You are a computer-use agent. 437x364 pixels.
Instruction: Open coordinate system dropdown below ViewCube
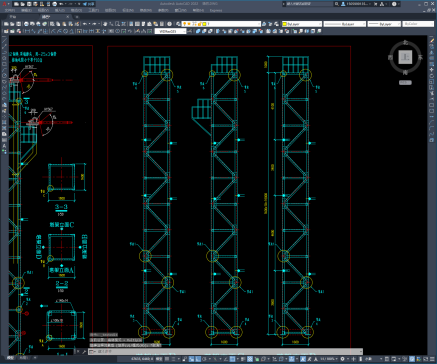(405, 82)
